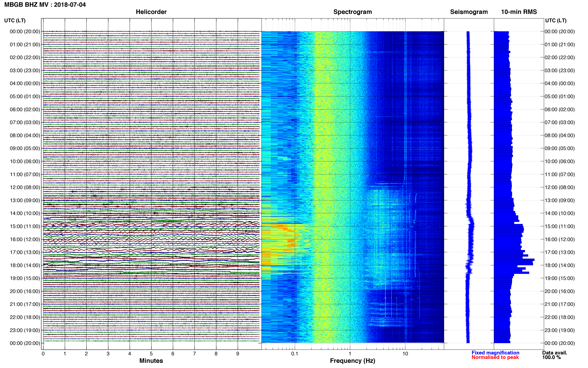This screenshot has height=368, width=588.
Task: Click the title text MBGB BHZ MV : 2018-07-04
Action: coord(45,5)
